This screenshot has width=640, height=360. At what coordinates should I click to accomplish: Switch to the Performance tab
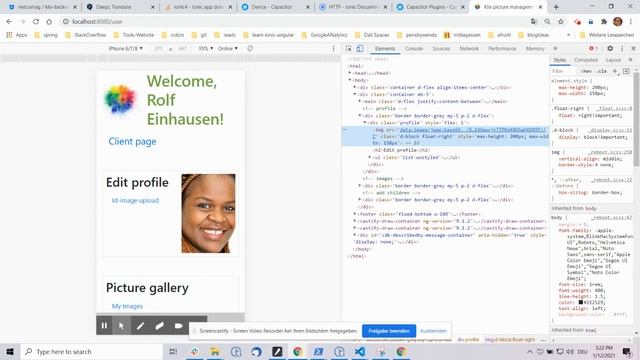pyautogui.click(x=502, y=49)
